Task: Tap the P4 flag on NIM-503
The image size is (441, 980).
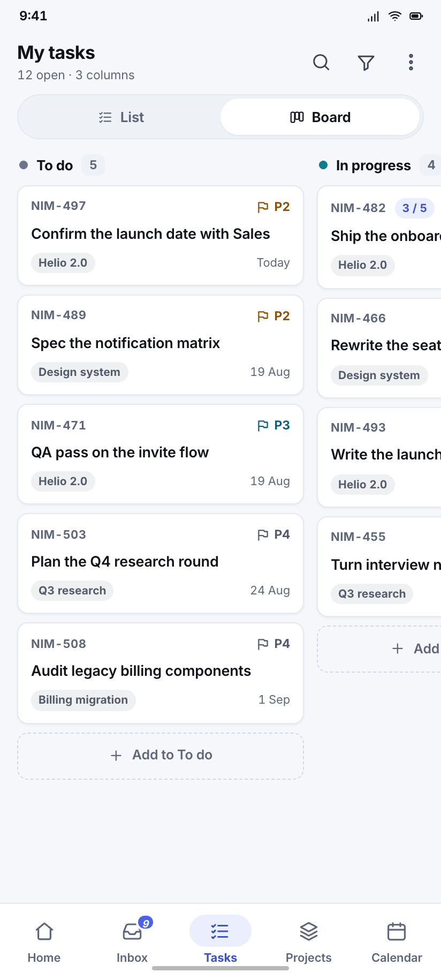Action: point(273,534)
